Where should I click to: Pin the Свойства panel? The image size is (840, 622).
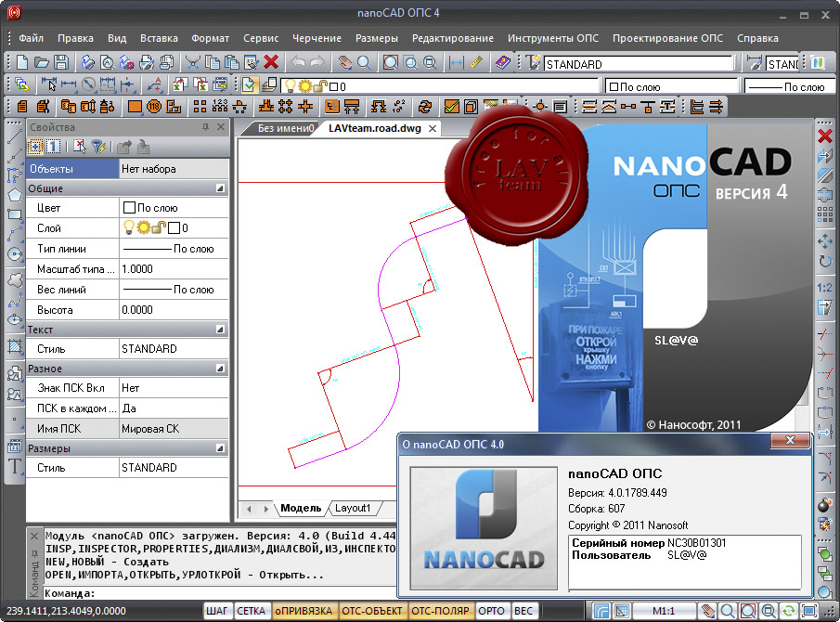click(205, 127)
